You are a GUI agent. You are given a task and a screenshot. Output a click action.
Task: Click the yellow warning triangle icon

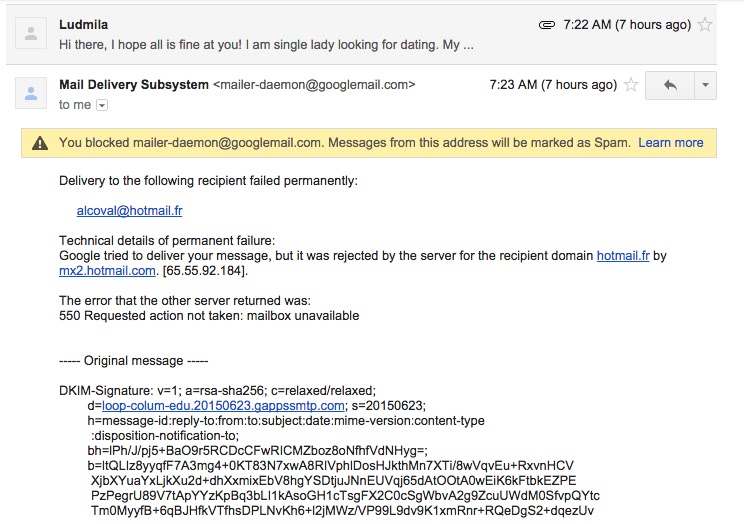39,143
